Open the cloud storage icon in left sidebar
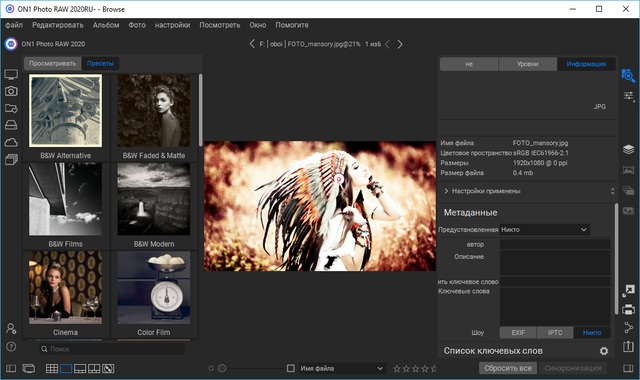 11,142
